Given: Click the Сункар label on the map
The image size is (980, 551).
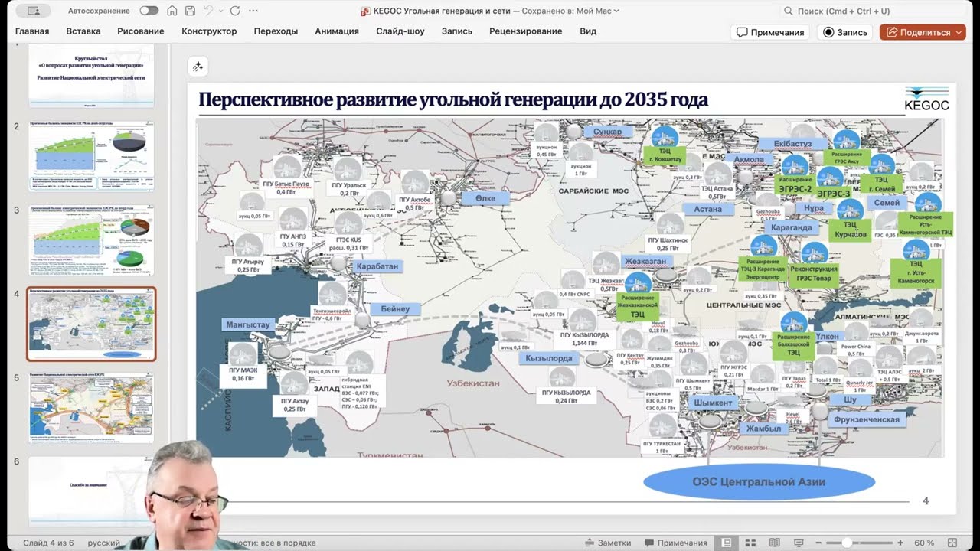Looking at the screenshot, I should click(608, 132).
